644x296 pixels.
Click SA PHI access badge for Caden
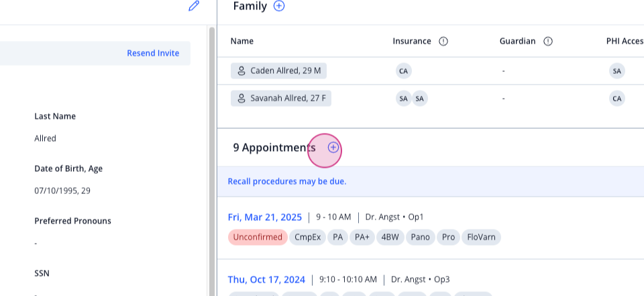pyautogui.click(x=617, y=71)
